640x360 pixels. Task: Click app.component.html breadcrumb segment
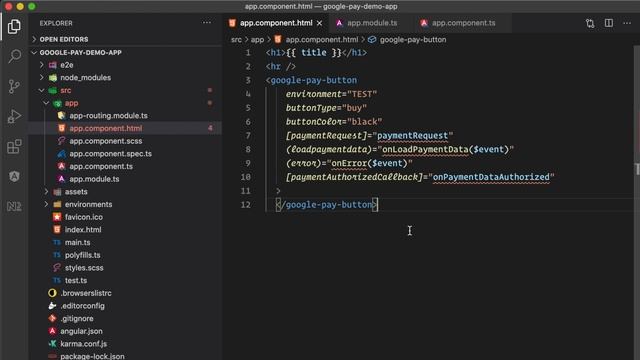point(322,40)
